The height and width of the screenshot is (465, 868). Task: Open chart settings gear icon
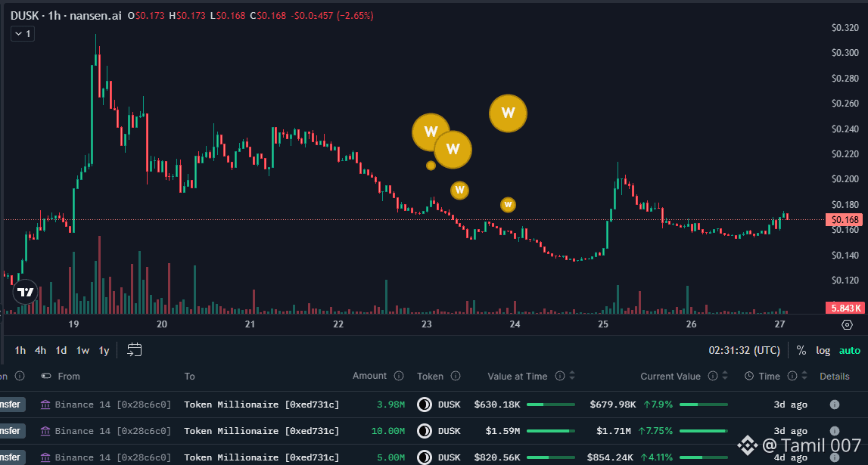tap(847, 324)
